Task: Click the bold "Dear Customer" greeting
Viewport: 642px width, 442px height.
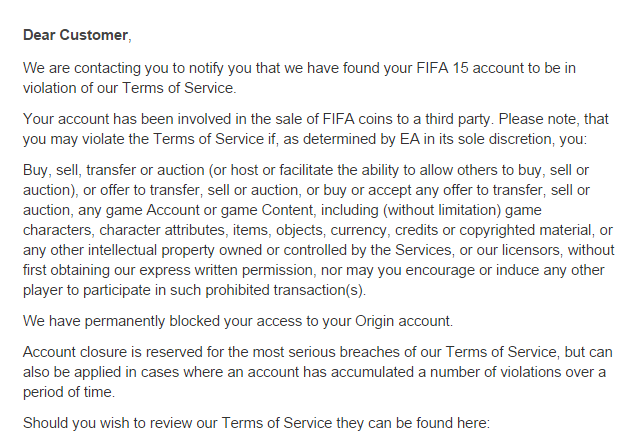Action: point(76,35)
